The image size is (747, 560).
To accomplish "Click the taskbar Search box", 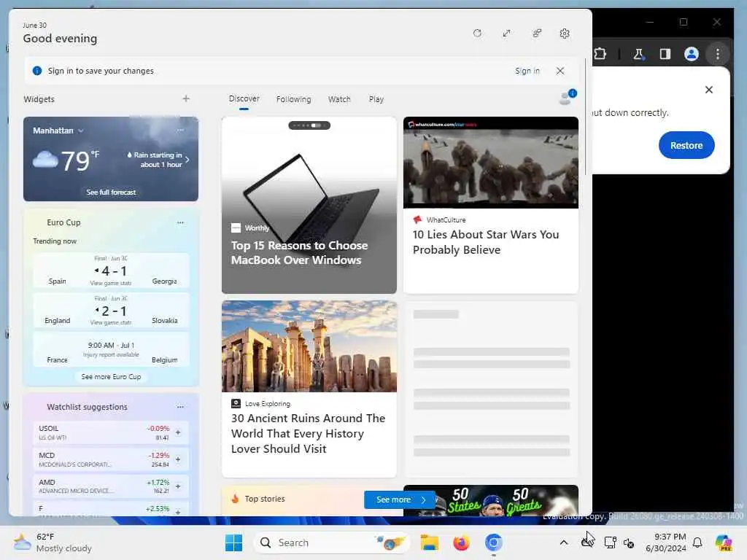I will [331, 542].
